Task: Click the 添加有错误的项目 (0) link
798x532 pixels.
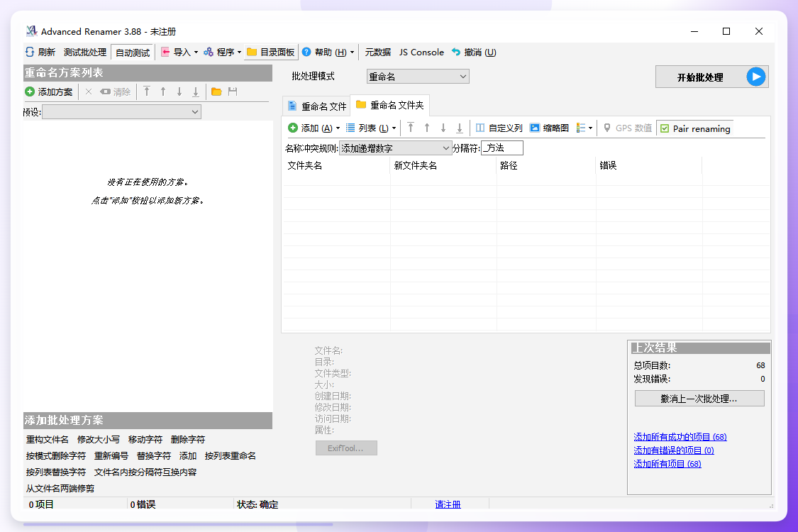Action: coord(674,450)
